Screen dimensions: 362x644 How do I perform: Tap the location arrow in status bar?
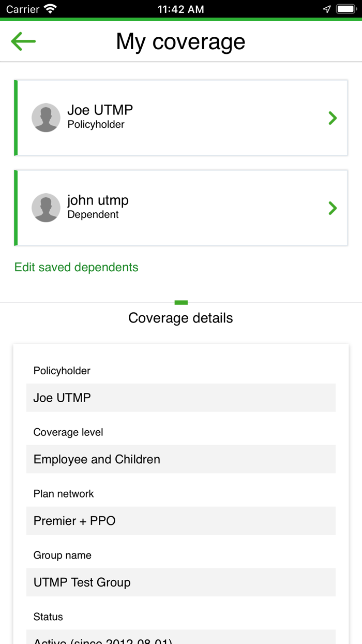point(326,9)
